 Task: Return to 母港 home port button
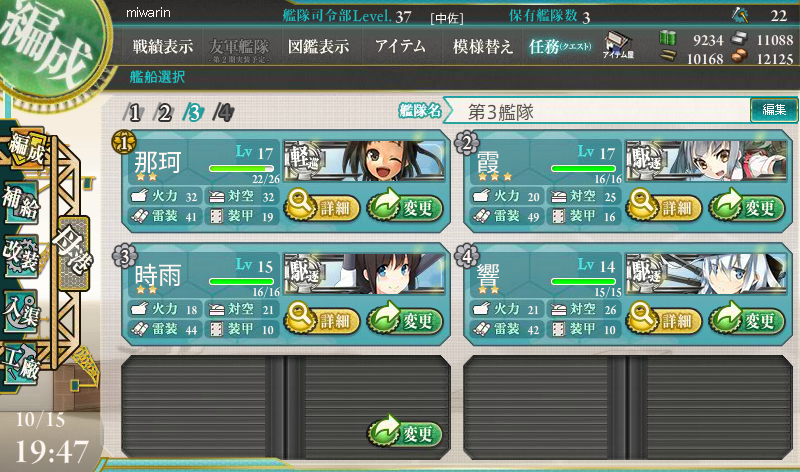tap(74, 253)
